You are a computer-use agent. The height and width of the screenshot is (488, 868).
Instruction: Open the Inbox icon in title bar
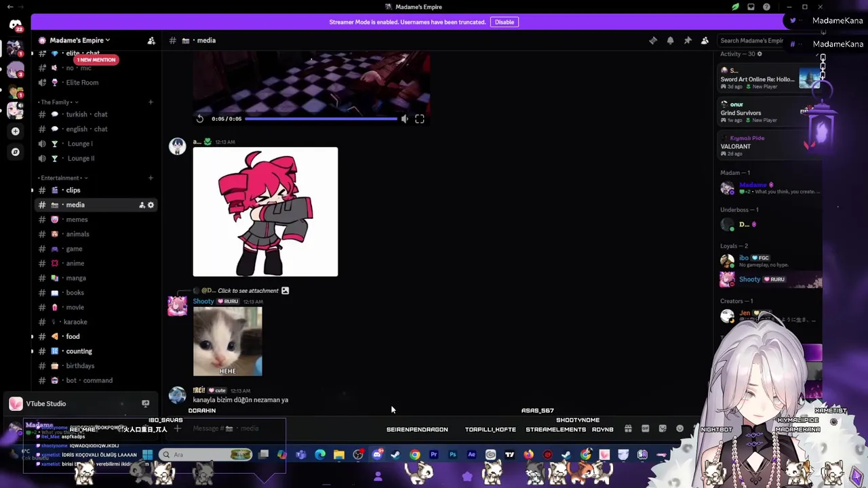(751, 7)
